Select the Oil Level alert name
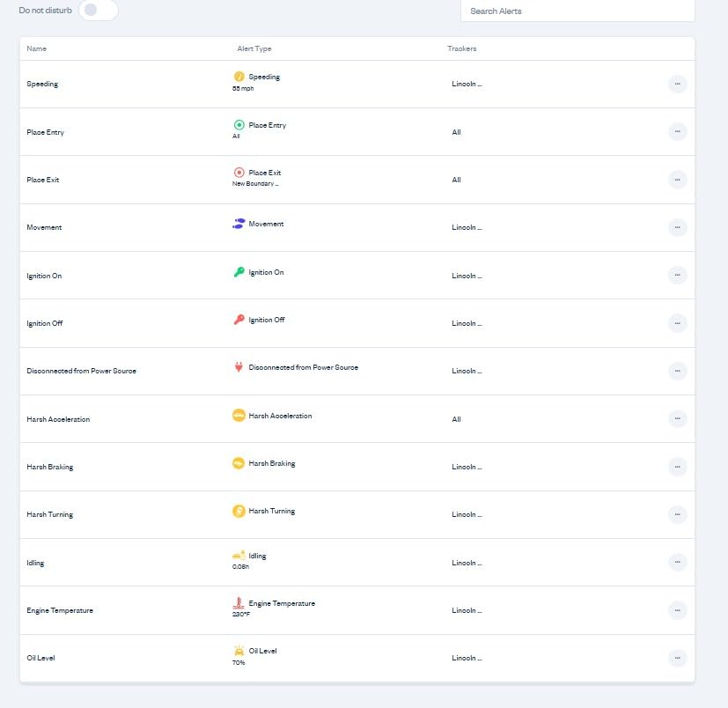This screenshot has width=728, height=708. [x=40, y=659]
